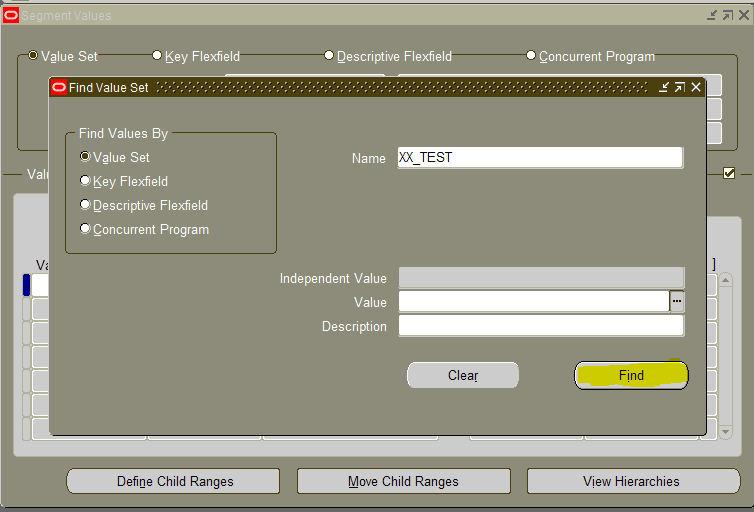Click the scroll down arrow in values table

tap(726, 432)
